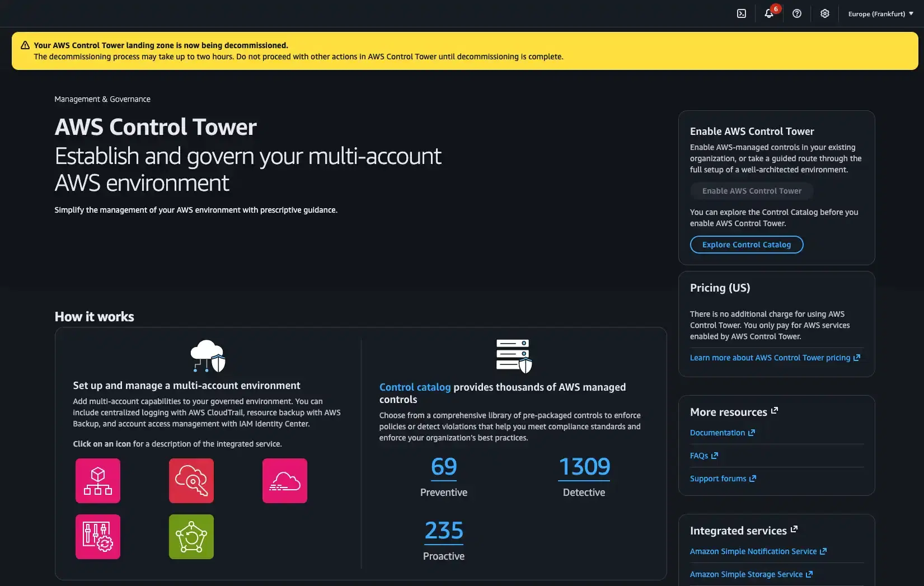This screenshot has width=924, height=586.
Task: Click external link icon beside Integrated services
Action: tap(794, 529)
